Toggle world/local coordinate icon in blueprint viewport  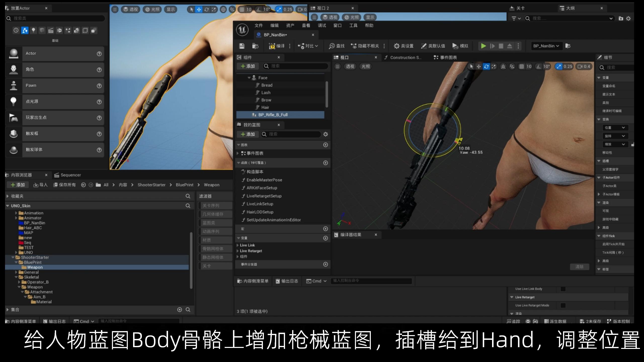coord(503,67)
